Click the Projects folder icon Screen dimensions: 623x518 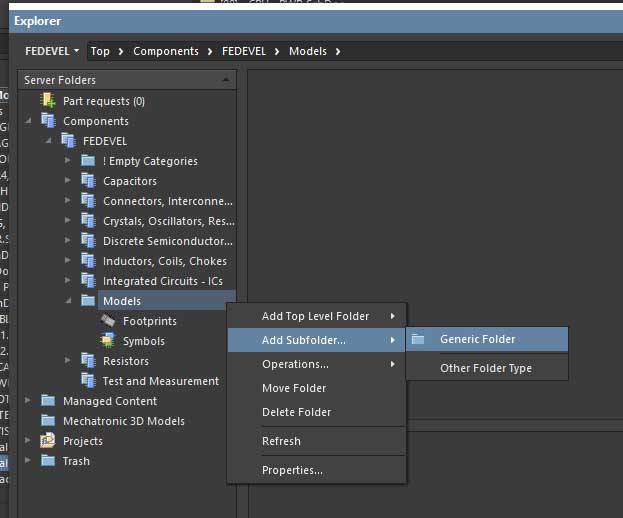(x=47, y=441)
